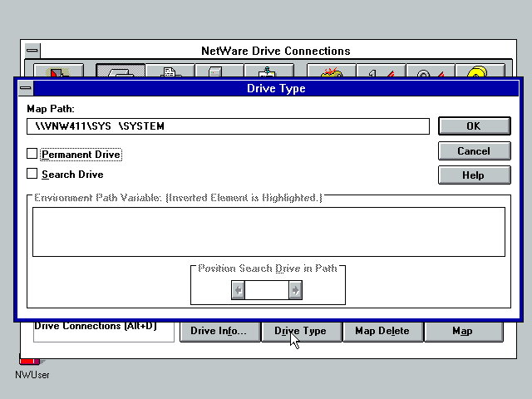Open NetWare Drive Connections window control menu
532x399 pixels.
[32, 51]
